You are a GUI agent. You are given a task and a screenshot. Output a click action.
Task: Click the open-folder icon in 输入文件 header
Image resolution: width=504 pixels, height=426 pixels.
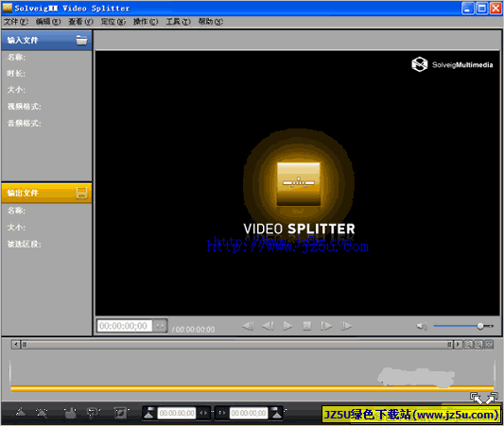tap(81, 40)
